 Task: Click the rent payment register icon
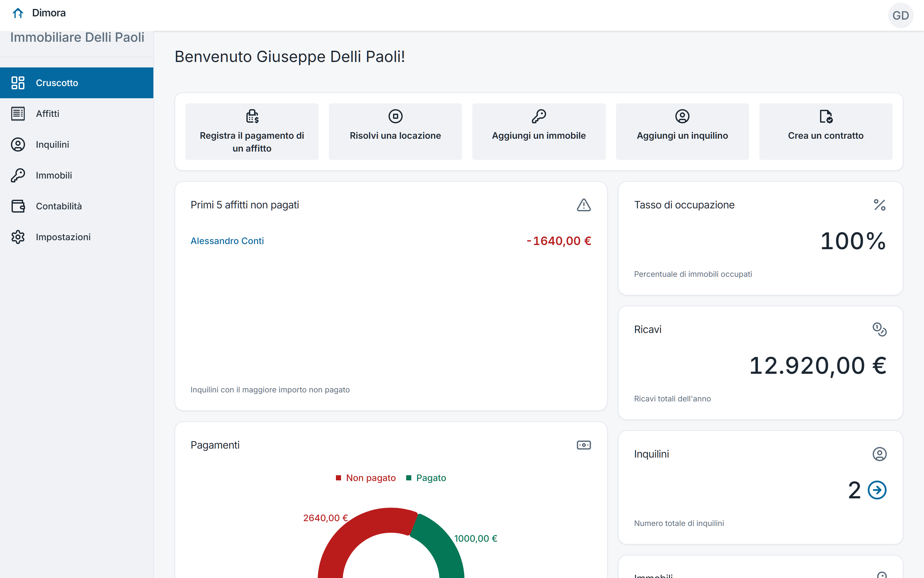coord(252,116)
